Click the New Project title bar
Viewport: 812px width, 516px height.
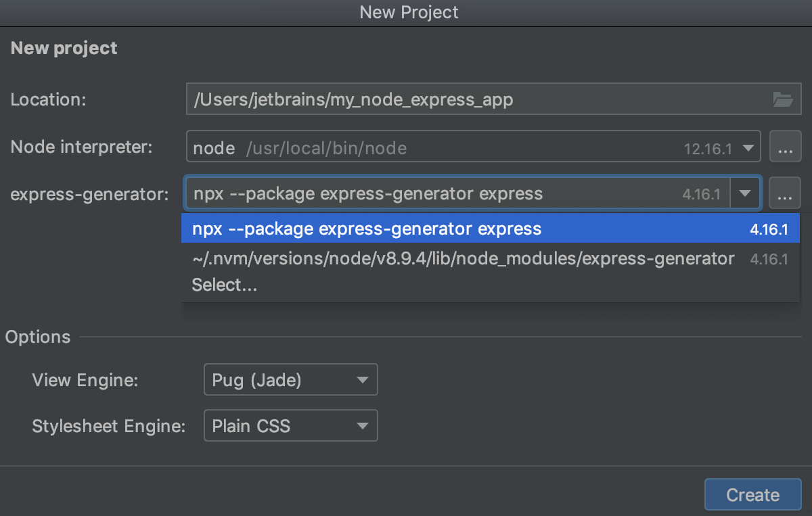click(x=409, y=12)
